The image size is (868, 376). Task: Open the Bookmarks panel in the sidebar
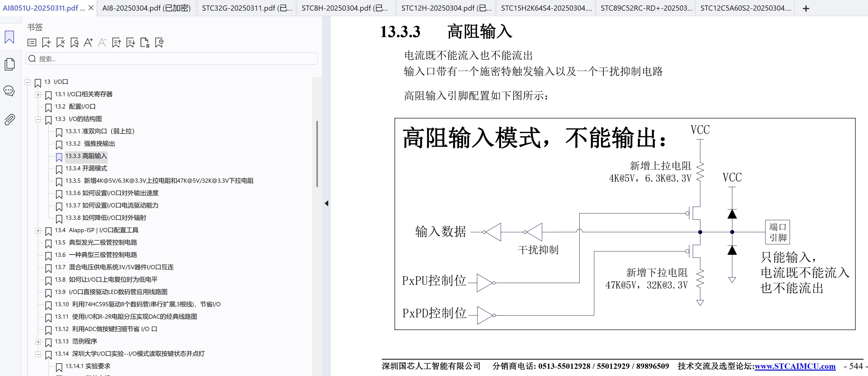(9, 37)
